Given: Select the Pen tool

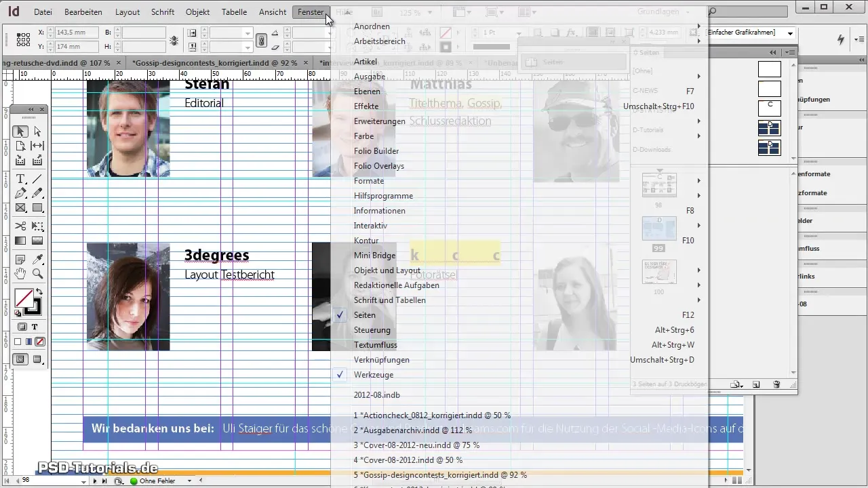Looking at the screenshot, I should (x=20, y=193).
